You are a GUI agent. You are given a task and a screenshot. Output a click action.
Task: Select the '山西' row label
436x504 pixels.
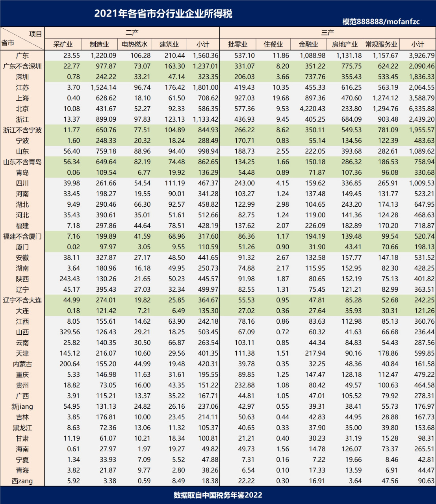[x=22, y=332]
